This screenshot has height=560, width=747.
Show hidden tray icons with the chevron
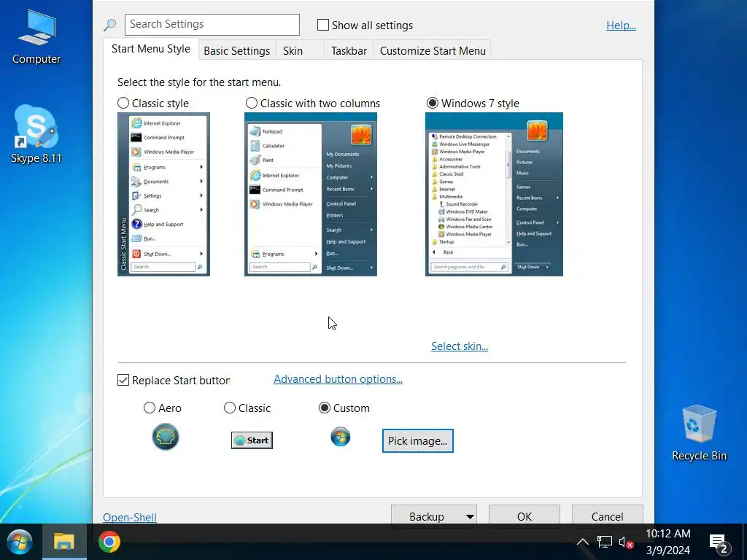tap(582, 542)
